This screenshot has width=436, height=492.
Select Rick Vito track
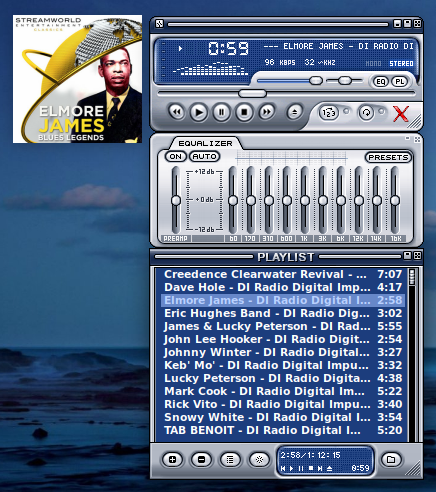[x=283, y=404]
